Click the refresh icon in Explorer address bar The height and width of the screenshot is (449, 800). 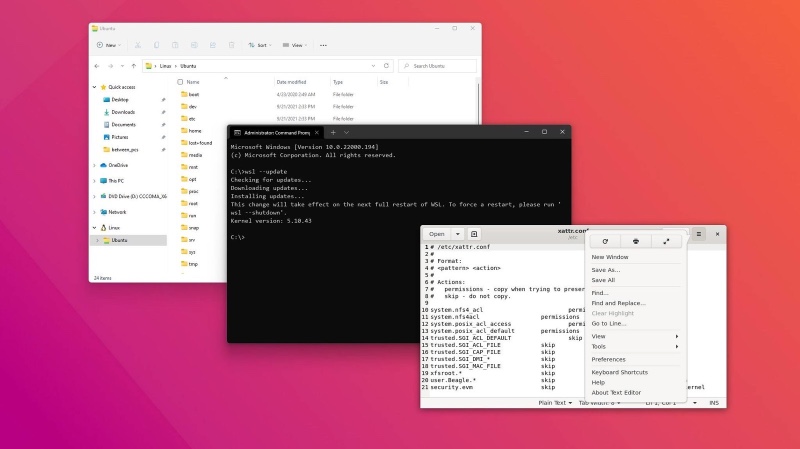click(386, 66)
